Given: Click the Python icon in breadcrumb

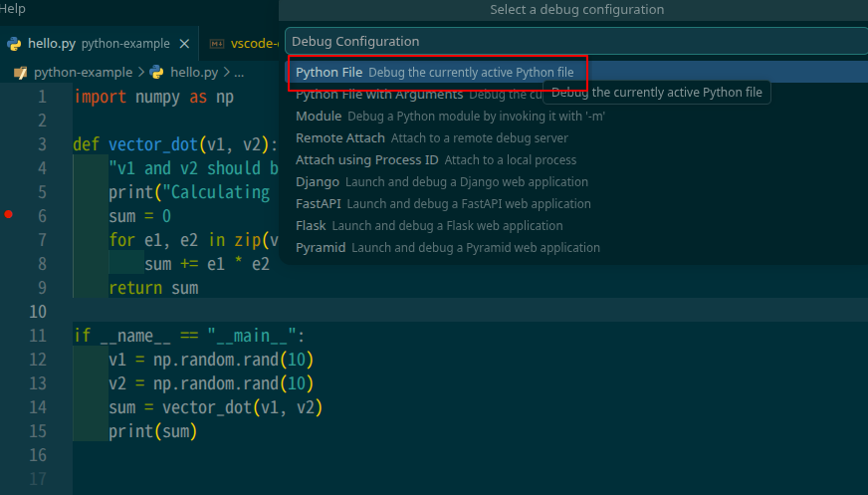Looking at the screenshot, I should pyautogui.click(x=156, y=72).
